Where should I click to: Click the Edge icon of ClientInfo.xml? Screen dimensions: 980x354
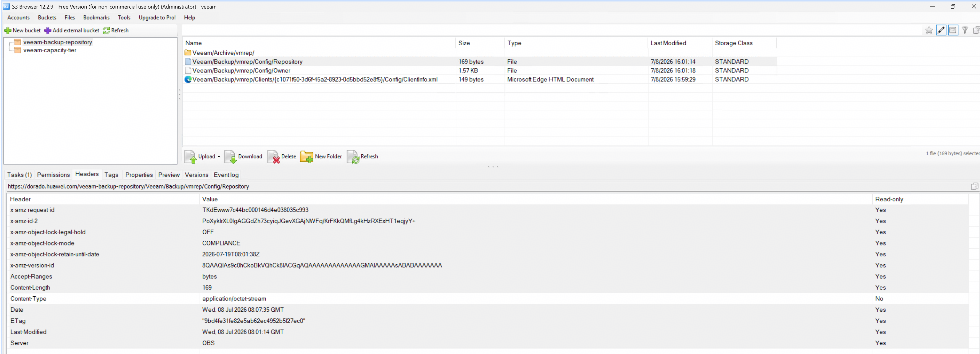(188, 80)
